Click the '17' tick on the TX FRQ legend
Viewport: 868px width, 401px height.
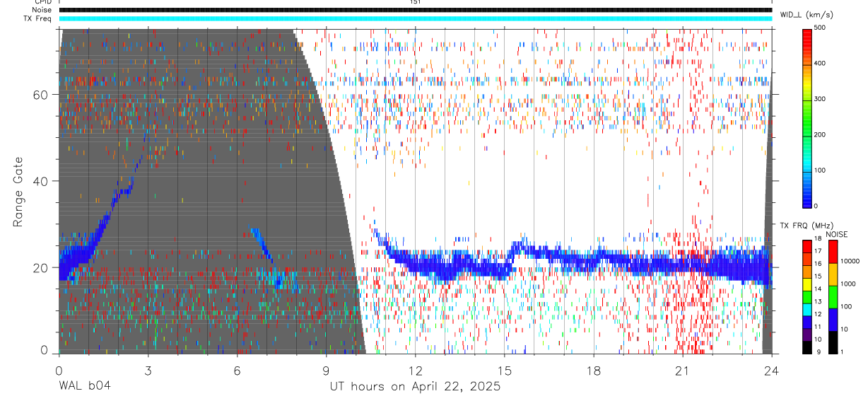tap(816, 252)
